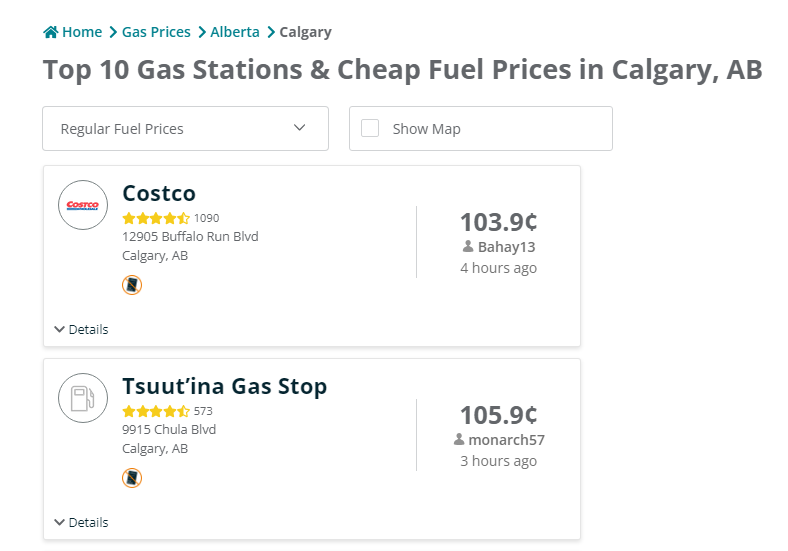Click the 103.9¢ Costco price

(499, 222)
